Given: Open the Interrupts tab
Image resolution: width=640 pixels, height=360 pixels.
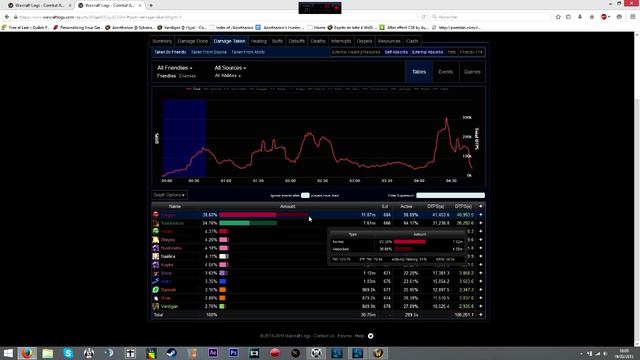Looking at the screenshot, I should tap(341, 41).
